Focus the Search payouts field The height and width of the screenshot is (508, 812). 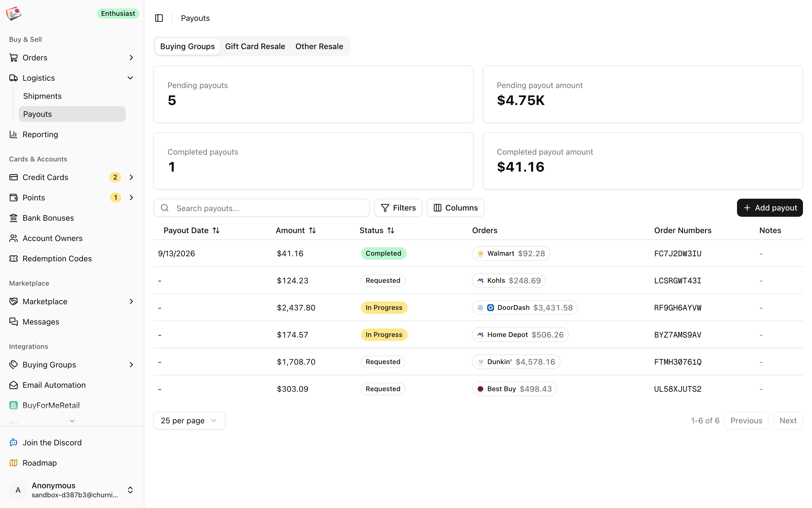261,208
